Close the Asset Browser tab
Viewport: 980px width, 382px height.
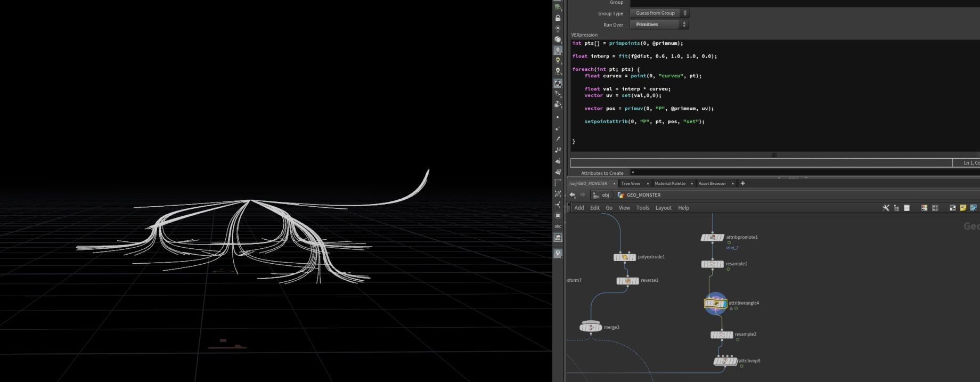pyautogui.click(x=733, y=184)
